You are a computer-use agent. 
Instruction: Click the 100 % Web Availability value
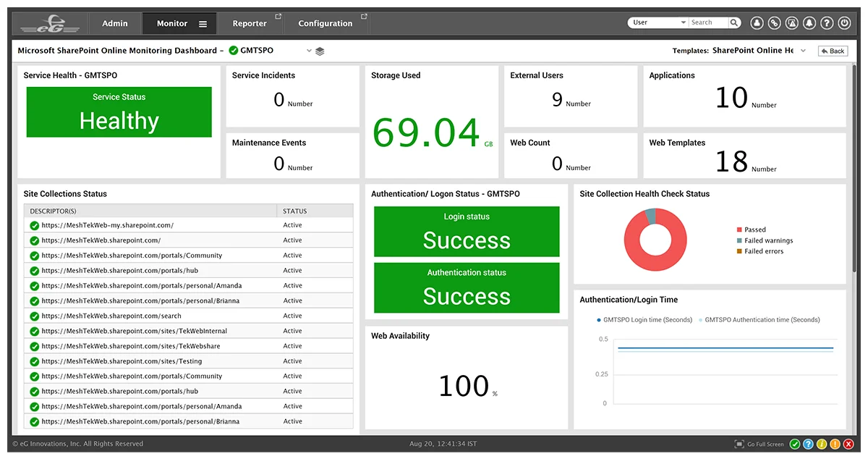point(468,387)
